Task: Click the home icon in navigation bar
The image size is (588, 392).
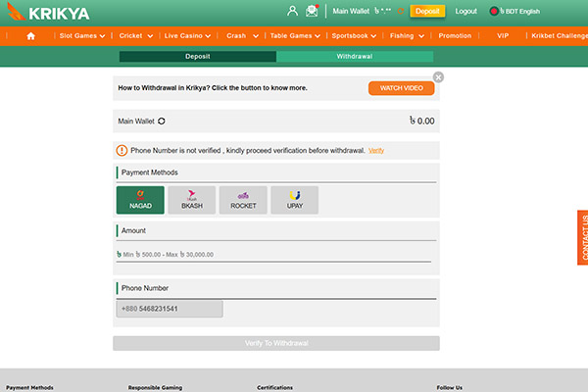Action: 30,35
